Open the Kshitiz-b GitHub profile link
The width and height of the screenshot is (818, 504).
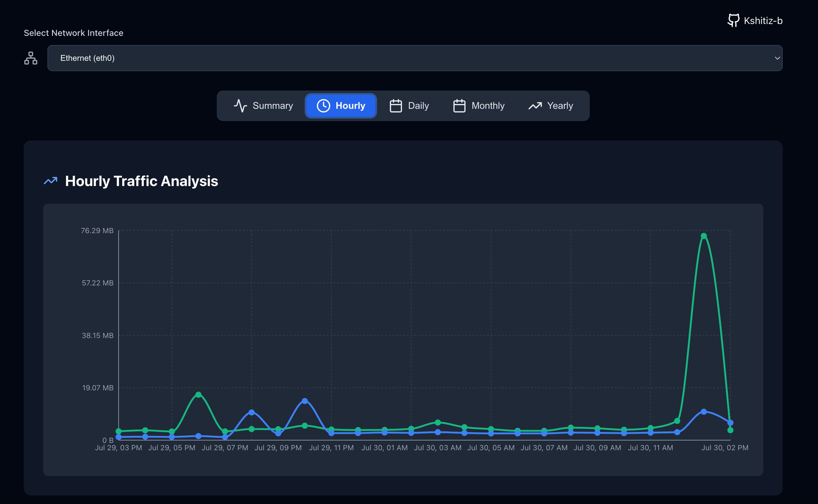coord(763,21)
